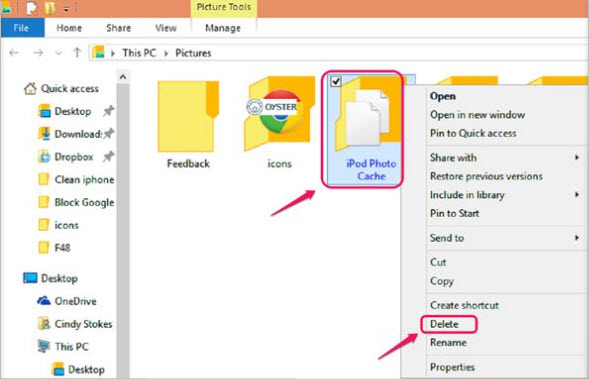589x379 pixels.
Task: Expand the Send to submenu arrow
Action: point(577,237)
